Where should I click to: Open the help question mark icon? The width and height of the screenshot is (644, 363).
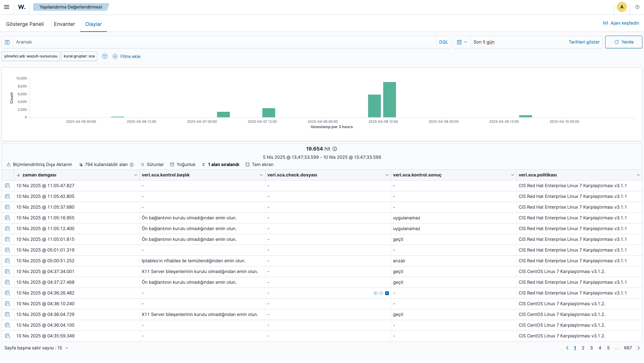pyautogui.click(x=637, y=7)
